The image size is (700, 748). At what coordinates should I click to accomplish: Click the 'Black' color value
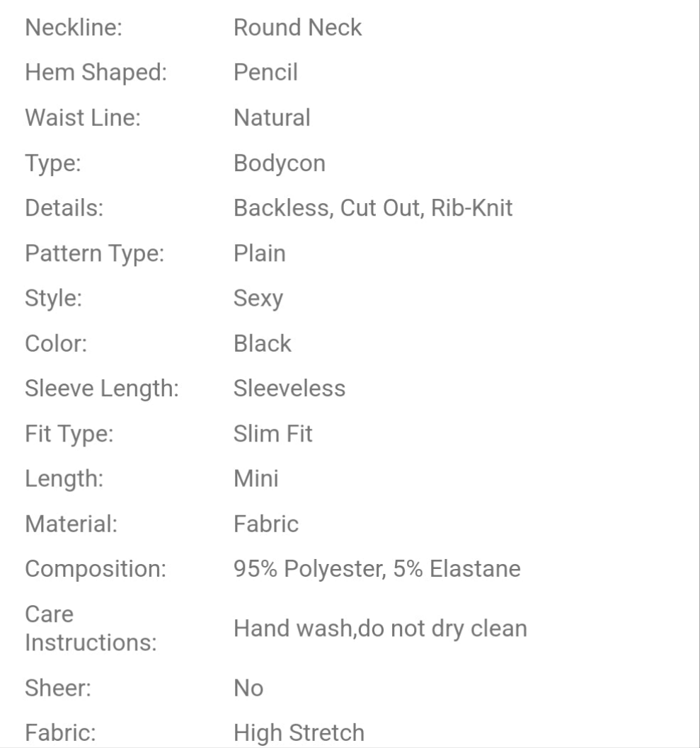point(263,344)
